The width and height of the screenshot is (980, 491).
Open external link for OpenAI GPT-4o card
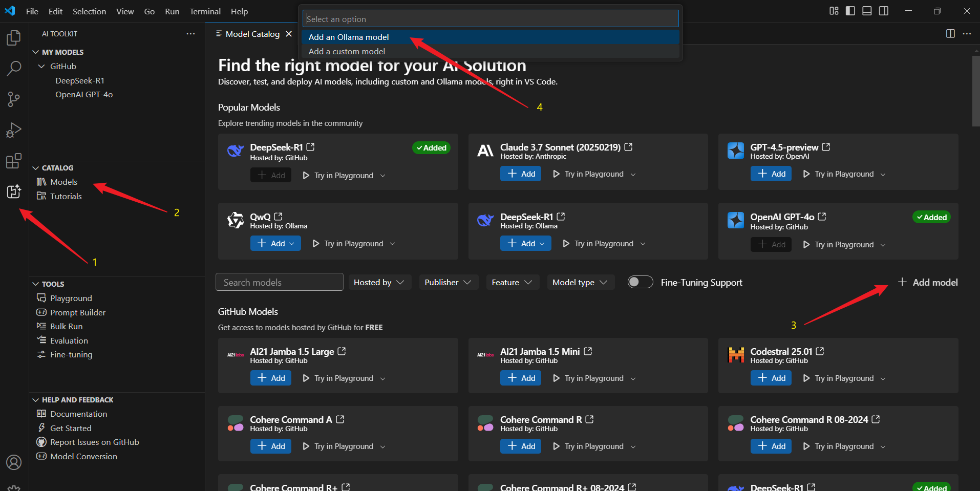coord(822,217)
